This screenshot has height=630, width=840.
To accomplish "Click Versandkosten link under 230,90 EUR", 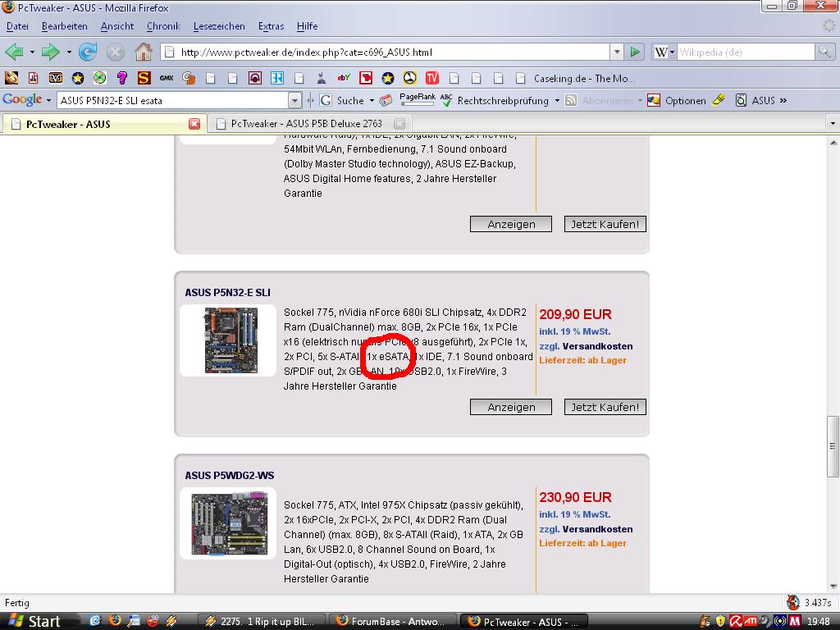I will coord(597,529).
